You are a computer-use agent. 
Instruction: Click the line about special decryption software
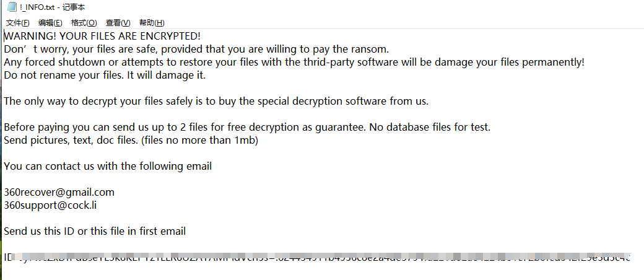coord(215,101)
